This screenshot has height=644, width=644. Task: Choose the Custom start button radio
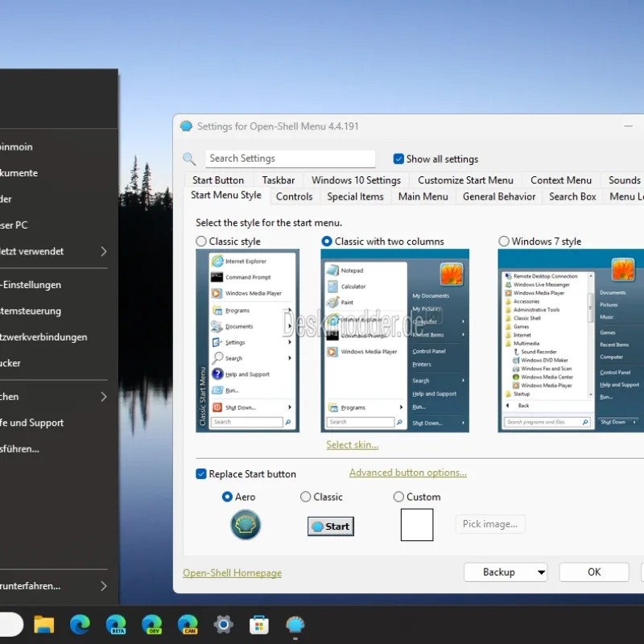click(398, 497)
